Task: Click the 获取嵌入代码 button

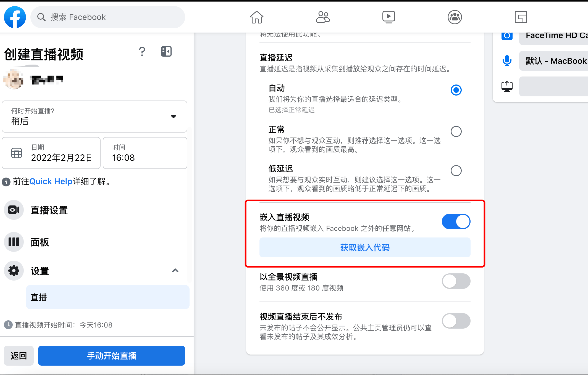Action: tap(365, 247)
